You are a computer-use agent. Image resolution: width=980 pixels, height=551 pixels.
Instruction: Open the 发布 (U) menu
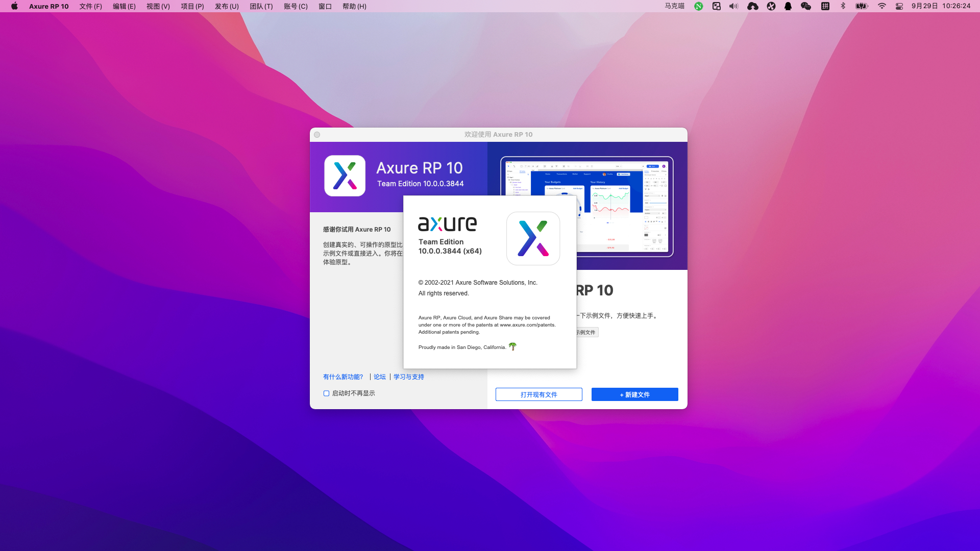point(227,6)
